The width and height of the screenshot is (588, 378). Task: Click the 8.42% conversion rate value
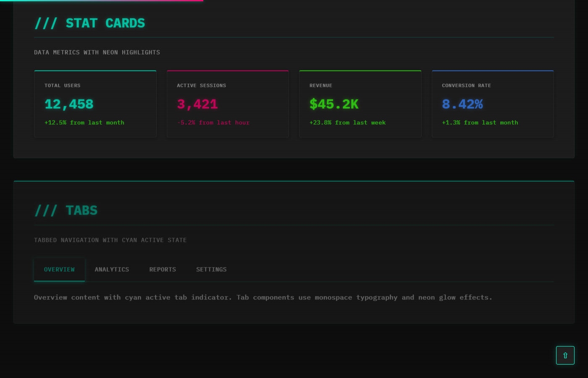(x=462, y=104)
